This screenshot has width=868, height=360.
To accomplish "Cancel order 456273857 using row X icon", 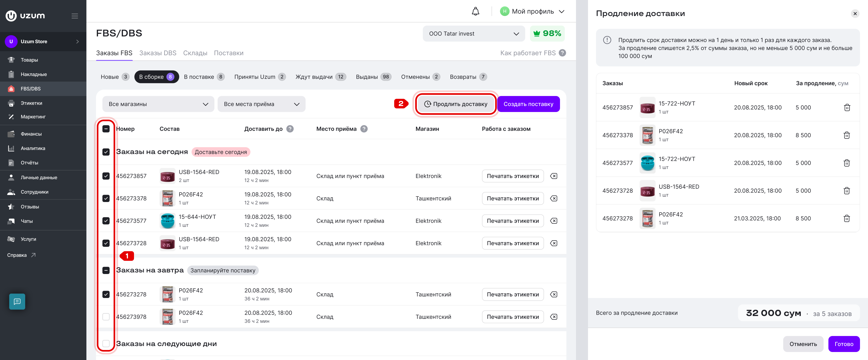I will [x=553, y=176].
